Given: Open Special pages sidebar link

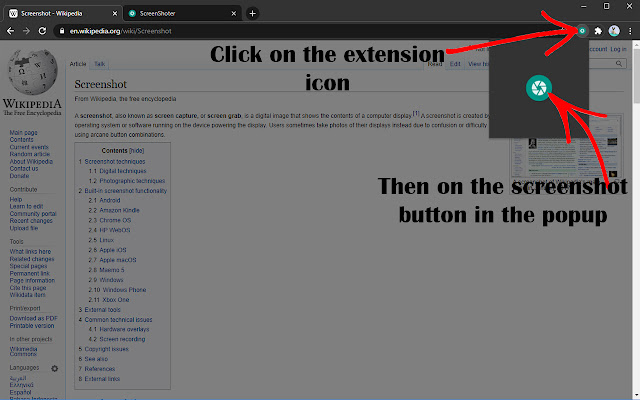Looking at the screenshot, I should (28, 266).
